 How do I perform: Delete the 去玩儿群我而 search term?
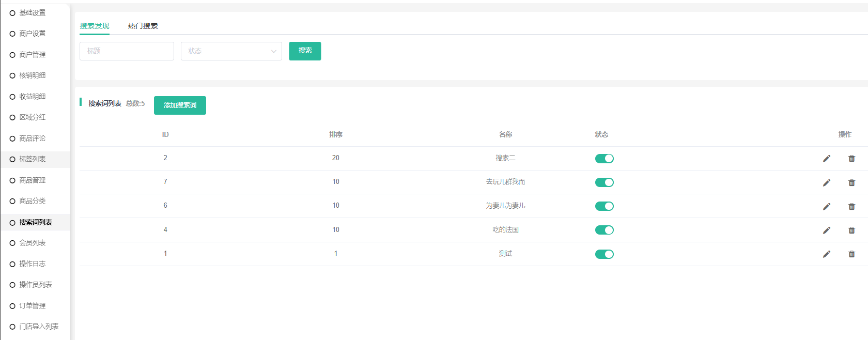[851, 182]
